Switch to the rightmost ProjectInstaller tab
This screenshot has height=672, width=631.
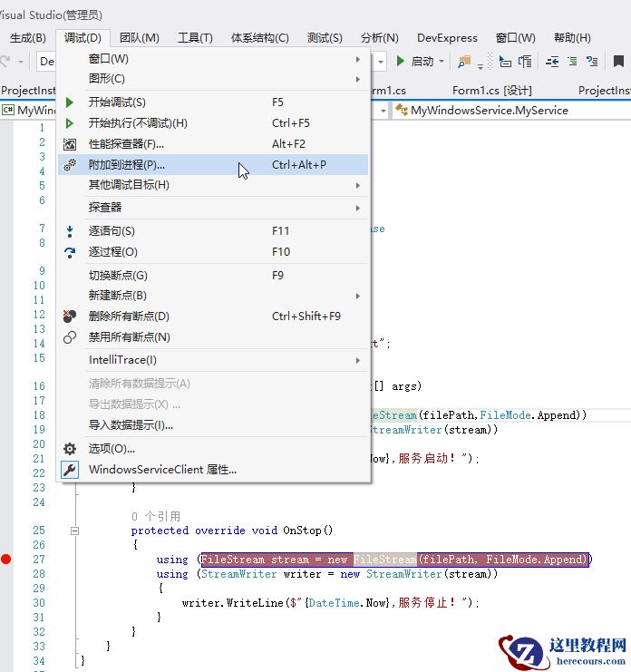[x=605, y=91]
